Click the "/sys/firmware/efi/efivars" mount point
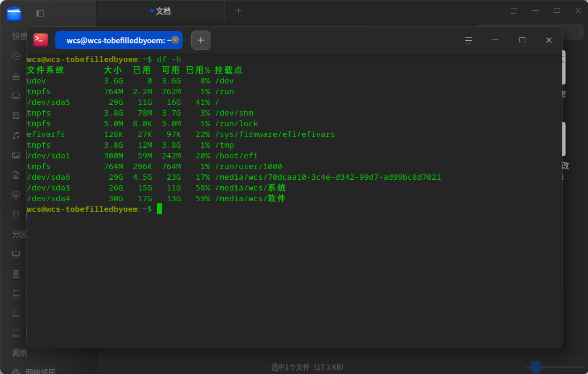The image size is (588, 374). tap(275, 134)
